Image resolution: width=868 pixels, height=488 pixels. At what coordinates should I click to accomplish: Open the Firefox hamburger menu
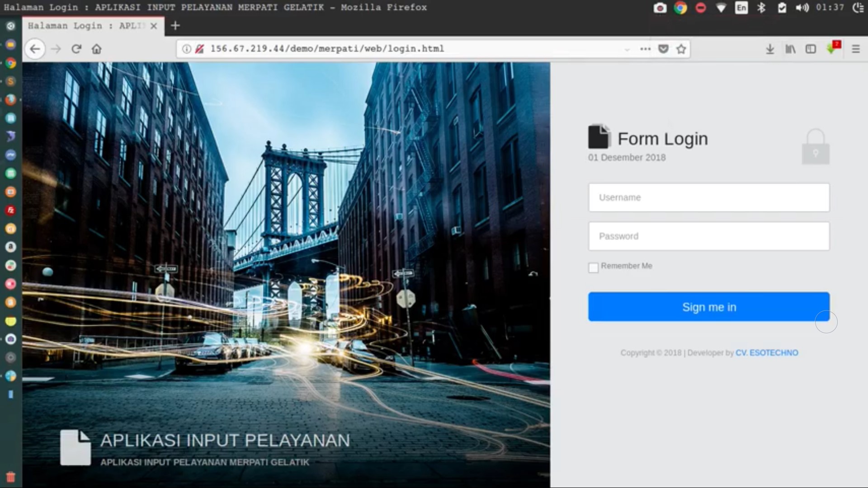855,49
